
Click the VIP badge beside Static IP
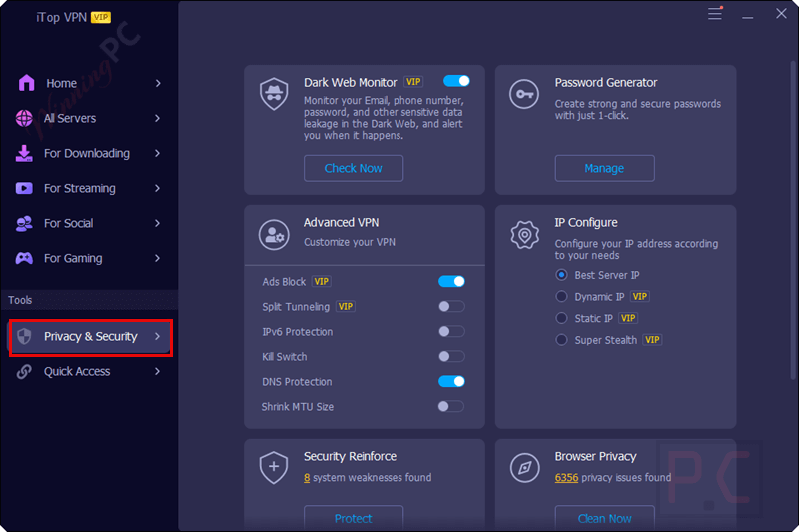(x=628, y=318)
